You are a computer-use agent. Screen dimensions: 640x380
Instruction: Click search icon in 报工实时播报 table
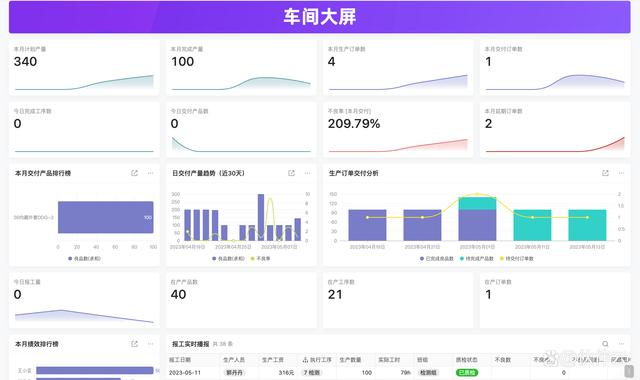(605, 344)
